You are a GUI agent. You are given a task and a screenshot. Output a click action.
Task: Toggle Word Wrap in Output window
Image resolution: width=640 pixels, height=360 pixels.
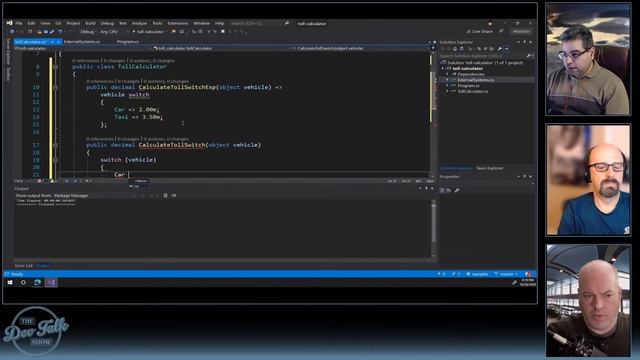[x=174, y=196]
